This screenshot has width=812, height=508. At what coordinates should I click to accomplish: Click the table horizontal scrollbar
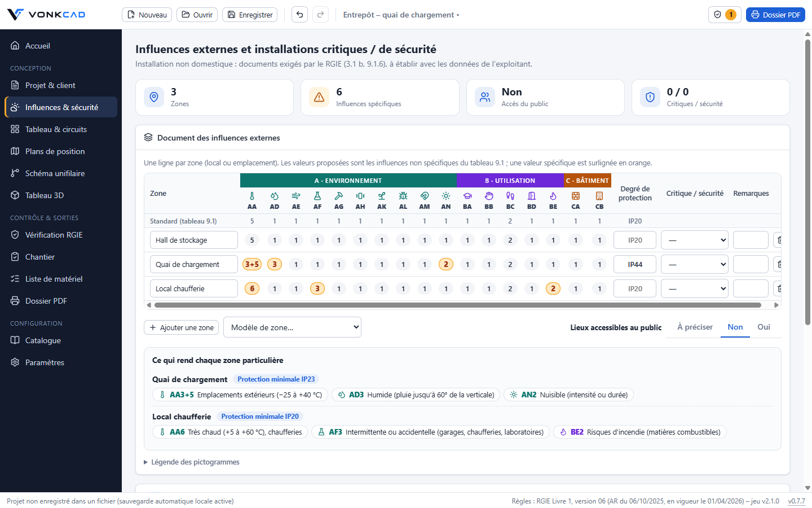click(458, 305)
